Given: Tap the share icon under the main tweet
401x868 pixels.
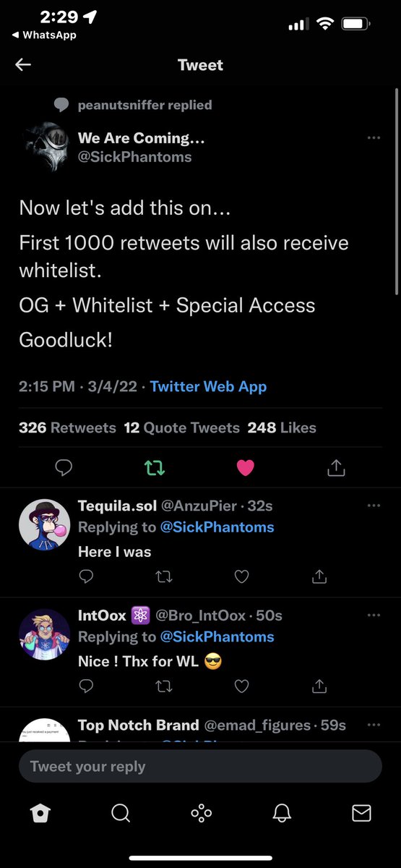Looking at the screenshot, I should coord(336,469).
